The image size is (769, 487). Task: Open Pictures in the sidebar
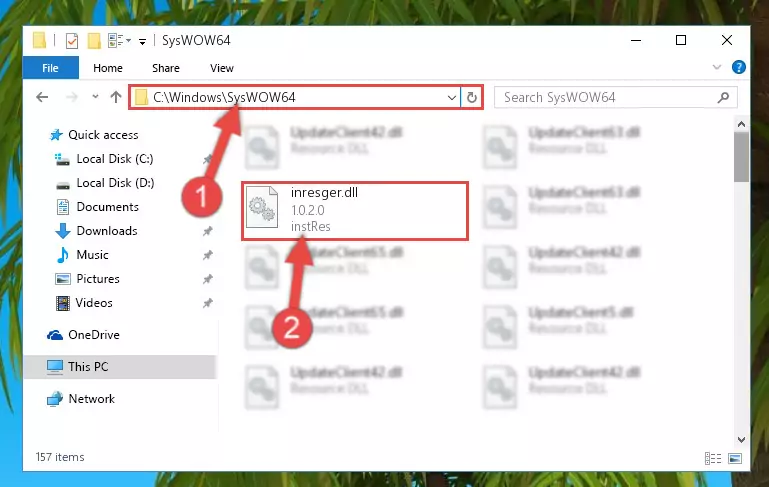point(98,279)
